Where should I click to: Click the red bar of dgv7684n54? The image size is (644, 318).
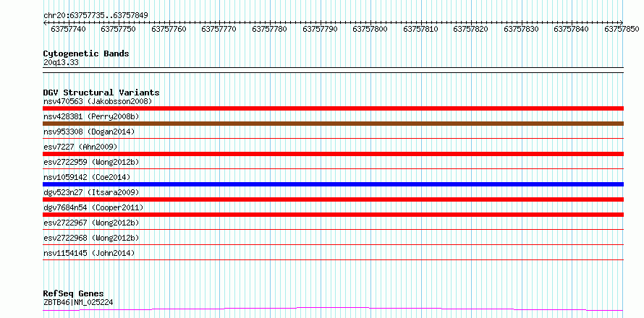coord(333,215)
